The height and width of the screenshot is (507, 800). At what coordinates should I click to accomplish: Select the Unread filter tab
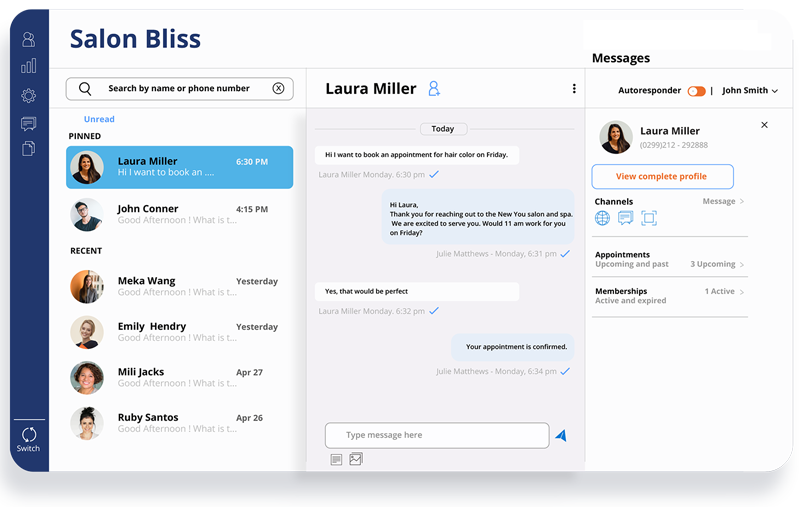[x=99, y=119]
